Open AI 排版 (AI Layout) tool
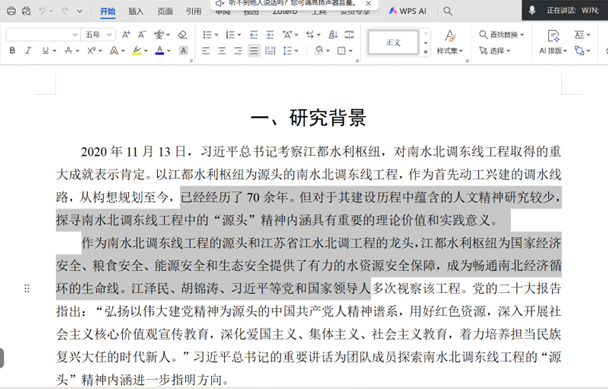The width and height of the screenshot is (608, 389). click(x=553, y=42)
